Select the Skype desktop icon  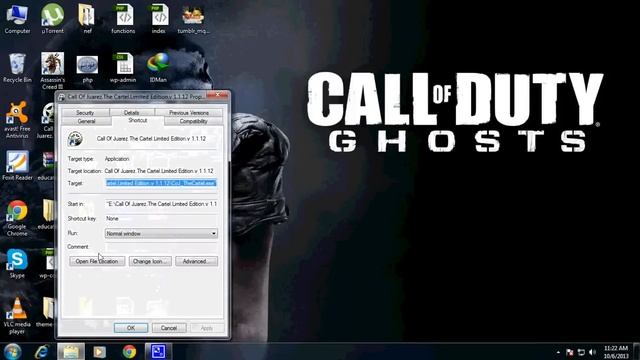tap(17, 264)
